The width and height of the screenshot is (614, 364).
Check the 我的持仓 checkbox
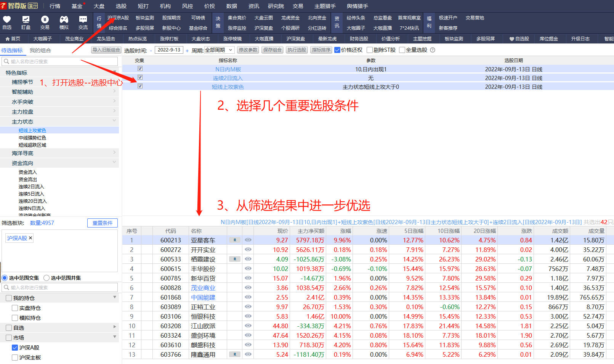[x=9, y=298]
